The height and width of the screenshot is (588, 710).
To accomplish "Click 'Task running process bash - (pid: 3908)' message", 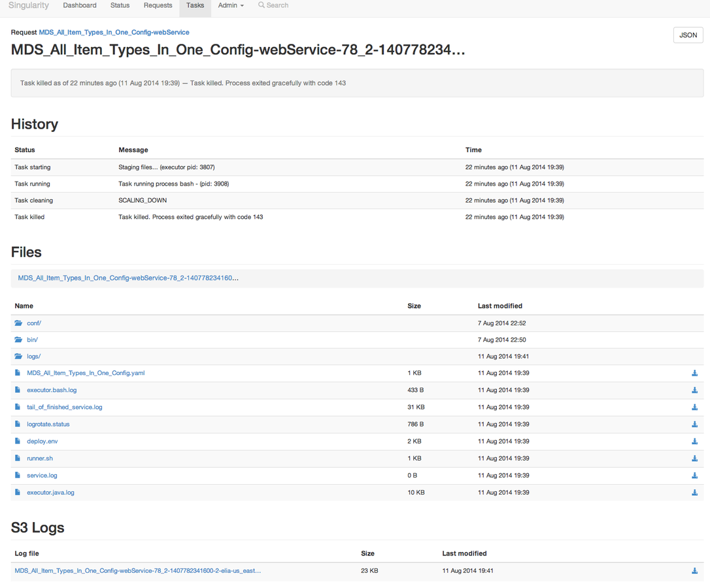I will tap(174, 184).
